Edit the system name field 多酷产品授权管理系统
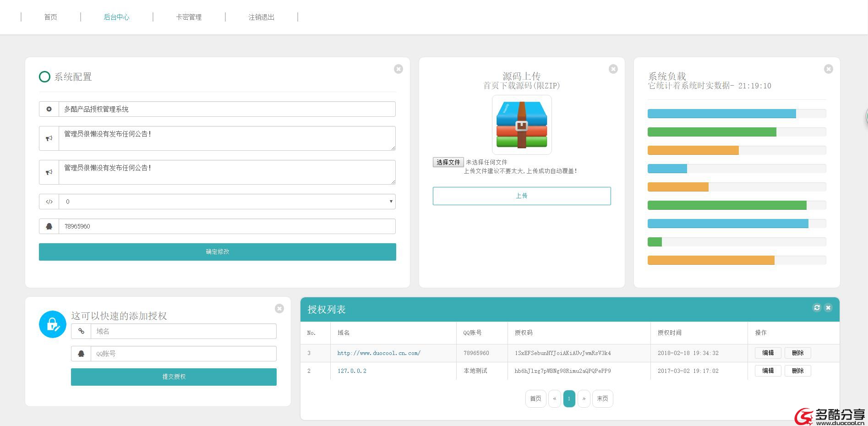868x426 pixels. (x=227, y=109)
